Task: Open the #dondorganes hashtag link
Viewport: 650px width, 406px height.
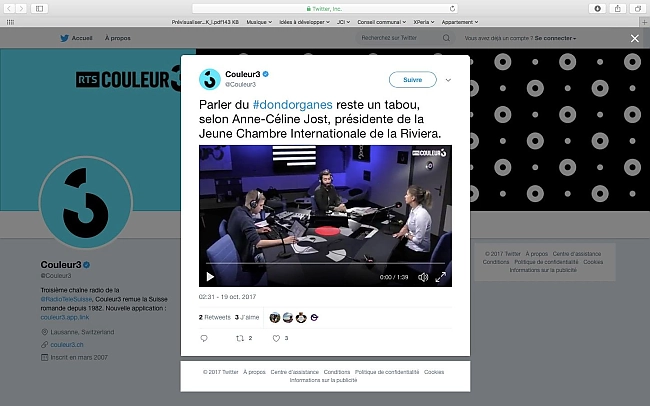Action: point(293,105)
